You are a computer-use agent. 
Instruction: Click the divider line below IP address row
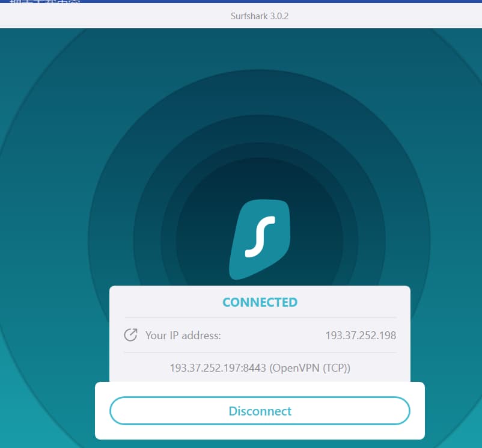(260, 352)
